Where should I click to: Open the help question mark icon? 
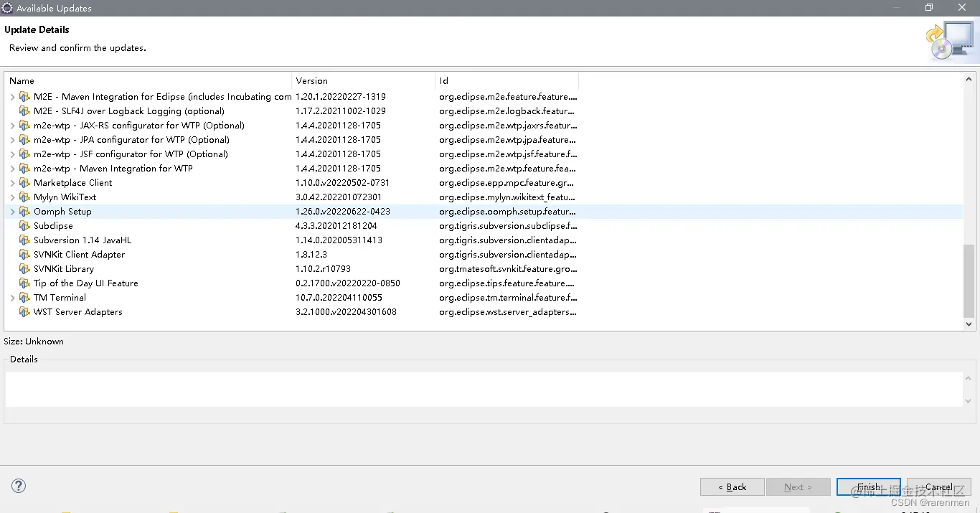19,486
